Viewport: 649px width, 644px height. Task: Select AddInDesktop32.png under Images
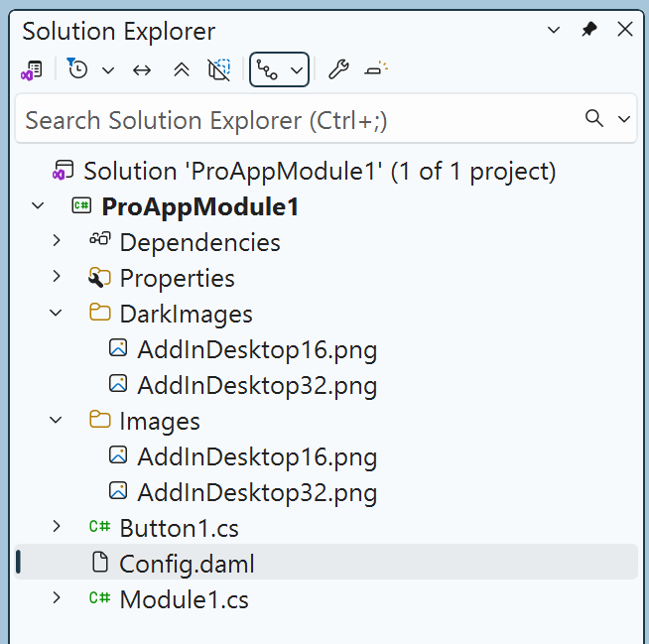pyautogui.click(x=257, y=493)
